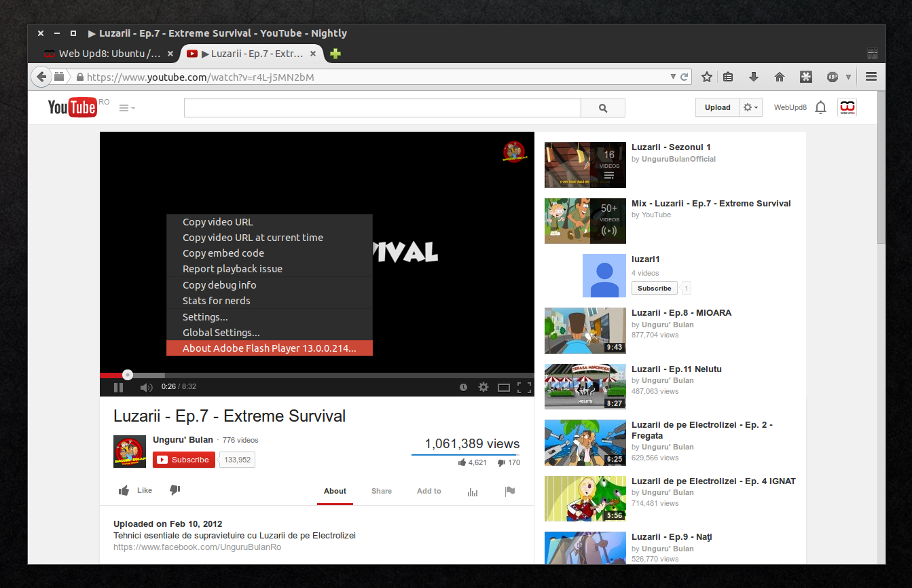Click the magnifier search button on YouTube
The width and height of the screenshot is (912, 588).
coord(603,108)
